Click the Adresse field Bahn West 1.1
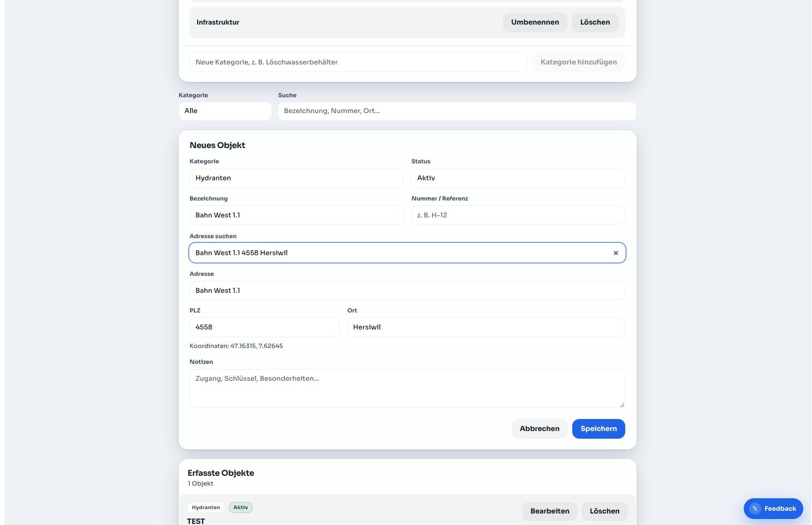The image size is (812, 525). 407,291
